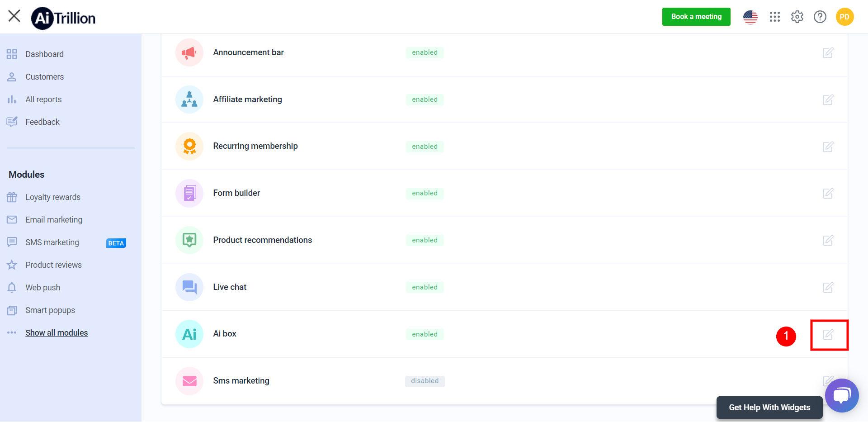Edit the Announcement bar widget
The width and height of the screenshot is (868, 422).
coord(828,52)
